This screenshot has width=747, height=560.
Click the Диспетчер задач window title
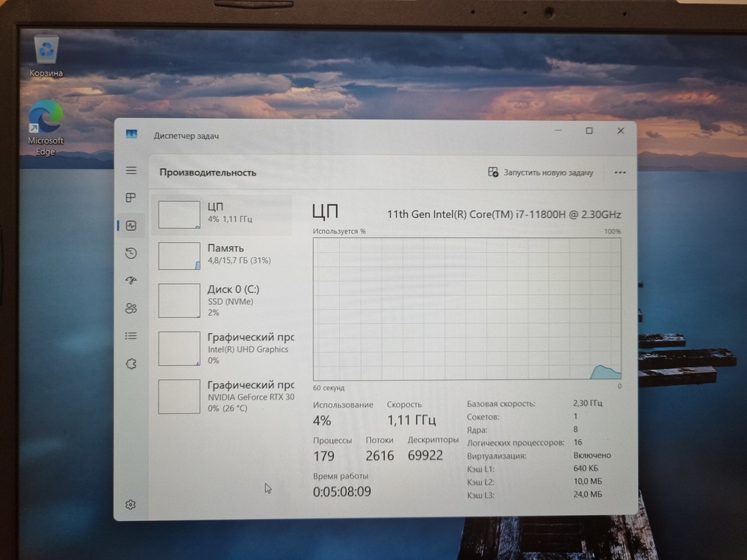tap(186, 136)
